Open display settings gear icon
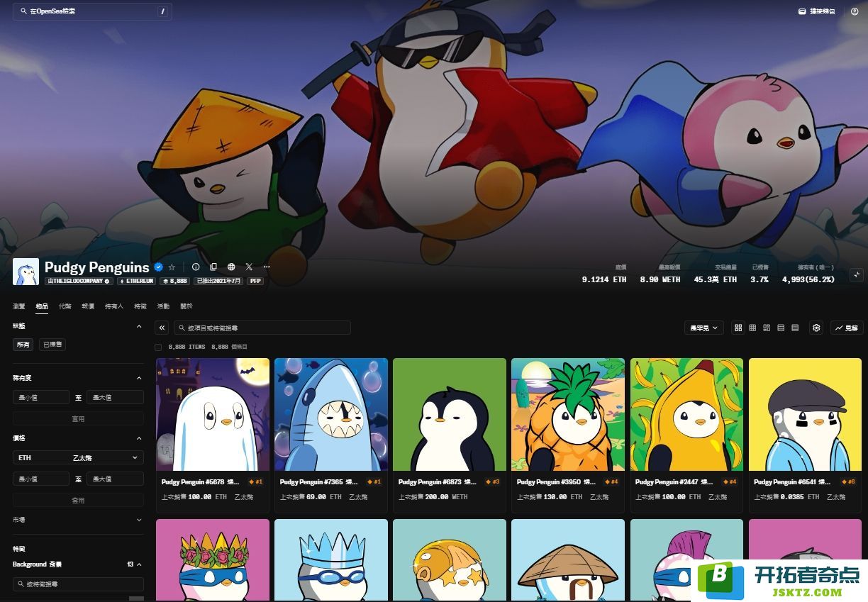This screenshot has width=868, height=602. click(x=816, y=328)
